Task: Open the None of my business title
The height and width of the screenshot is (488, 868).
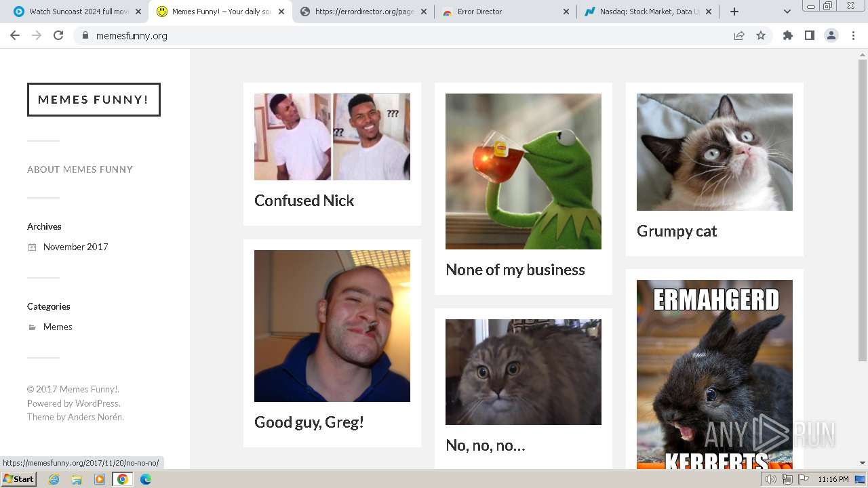Action: pos(515,270)
